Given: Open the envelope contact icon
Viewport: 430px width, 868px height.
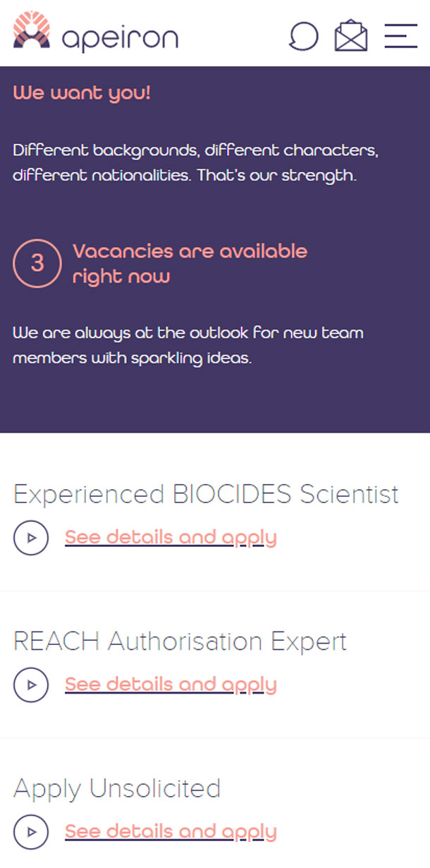Looking at the screenshot, I should (351, 36).
